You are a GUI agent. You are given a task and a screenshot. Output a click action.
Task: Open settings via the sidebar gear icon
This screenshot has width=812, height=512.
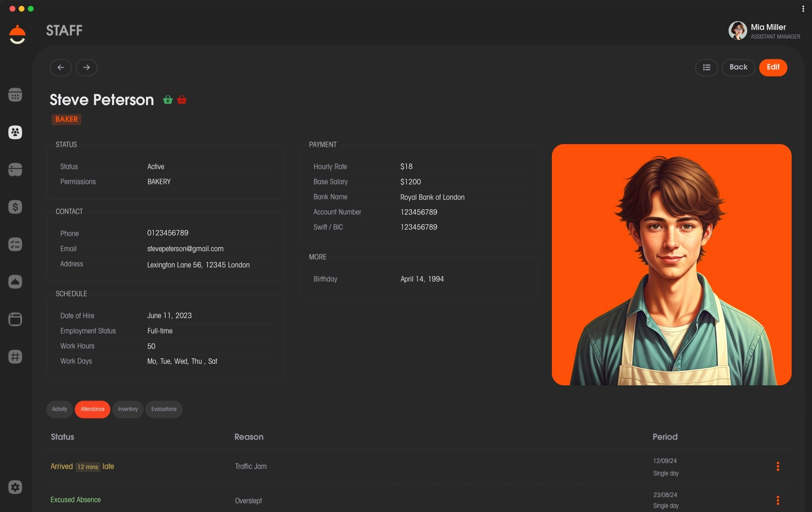tap(15, 487)
